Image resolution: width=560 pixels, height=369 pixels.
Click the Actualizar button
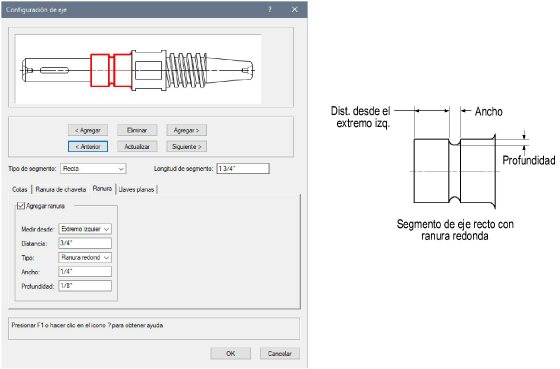(137, 146)
